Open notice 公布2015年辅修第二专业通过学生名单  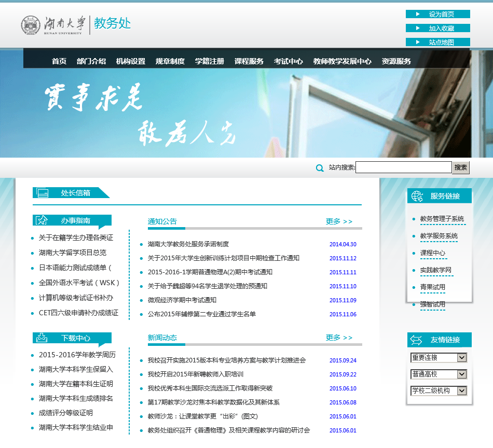tap(202, 314)
